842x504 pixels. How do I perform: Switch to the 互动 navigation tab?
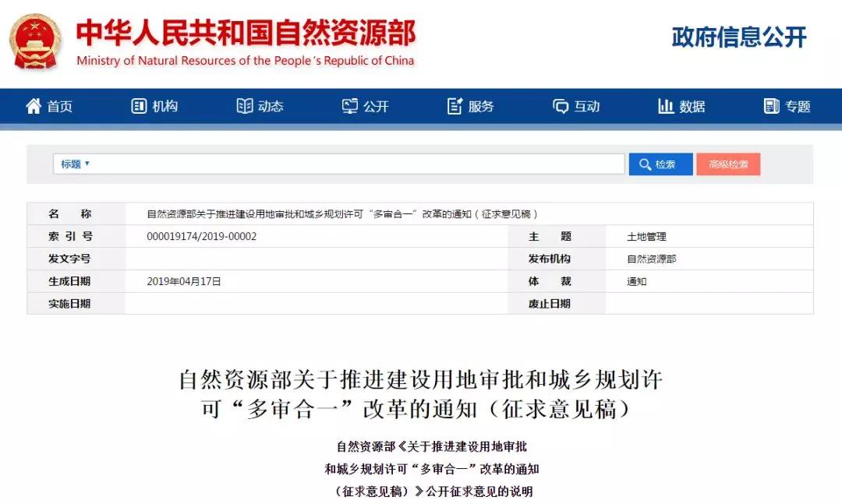tap(577, 107)
